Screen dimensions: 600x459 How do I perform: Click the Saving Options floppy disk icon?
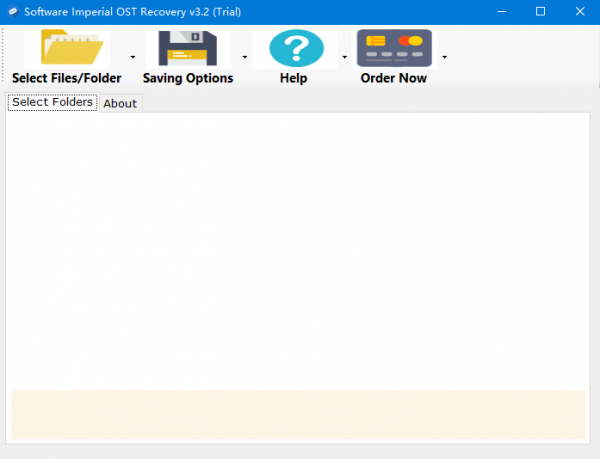(x=188, y=48)
